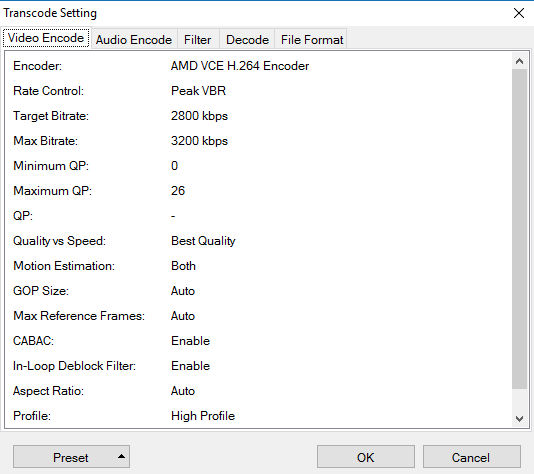Switch to the Audio Encode tab
This screenshot has width=534, height=474.
click(134, 40)
